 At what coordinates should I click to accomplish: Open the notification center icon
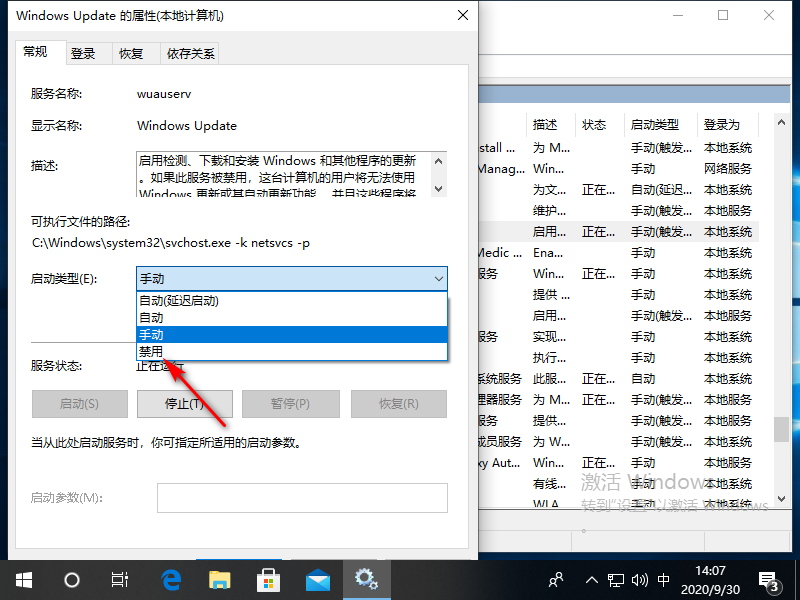click(x=770, y=580)
